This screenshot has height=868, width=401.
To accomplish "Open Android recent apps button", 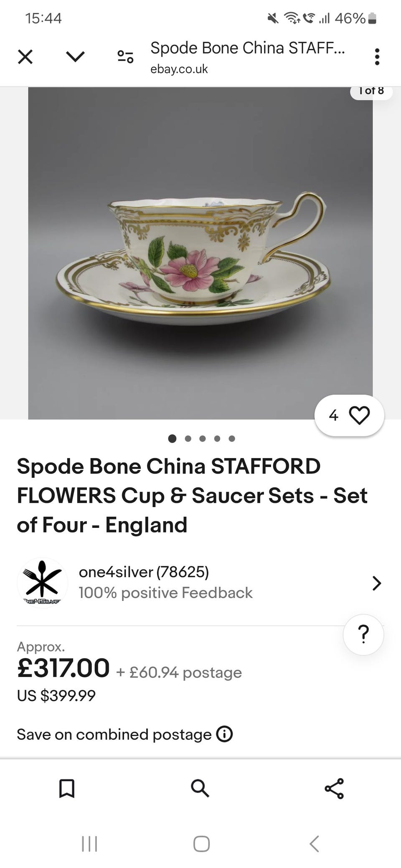I will 89,843.
